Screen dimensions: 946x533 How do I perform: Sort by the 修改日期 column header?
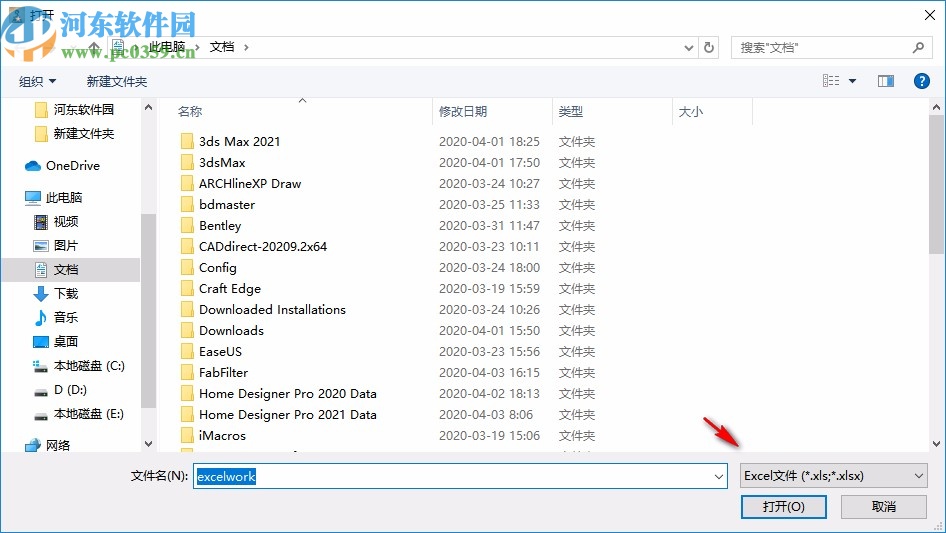point(463,111)
